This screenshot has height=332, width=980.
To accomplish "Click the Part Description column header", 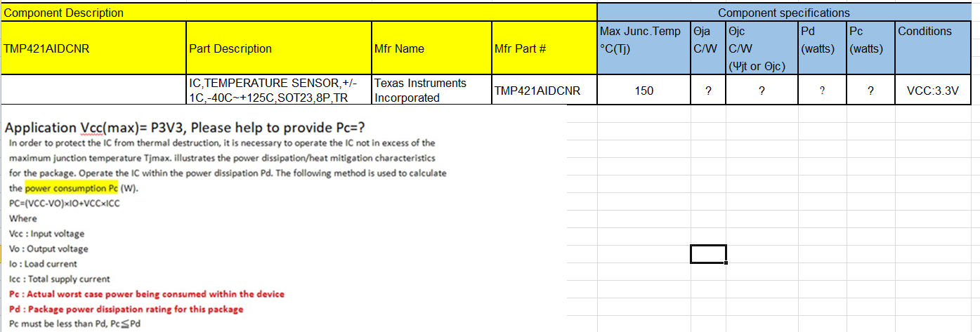I will (x=278, y=48).
